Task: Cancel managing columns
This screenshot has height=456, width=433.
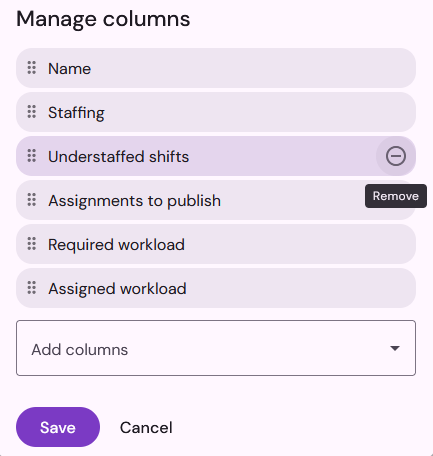Action: tap(146, 427)
